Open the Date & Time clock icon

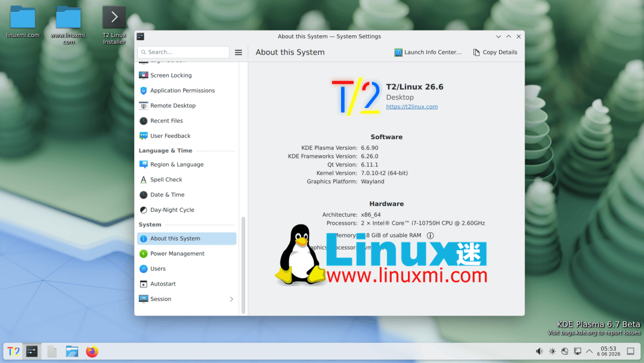tap(143, 195)
